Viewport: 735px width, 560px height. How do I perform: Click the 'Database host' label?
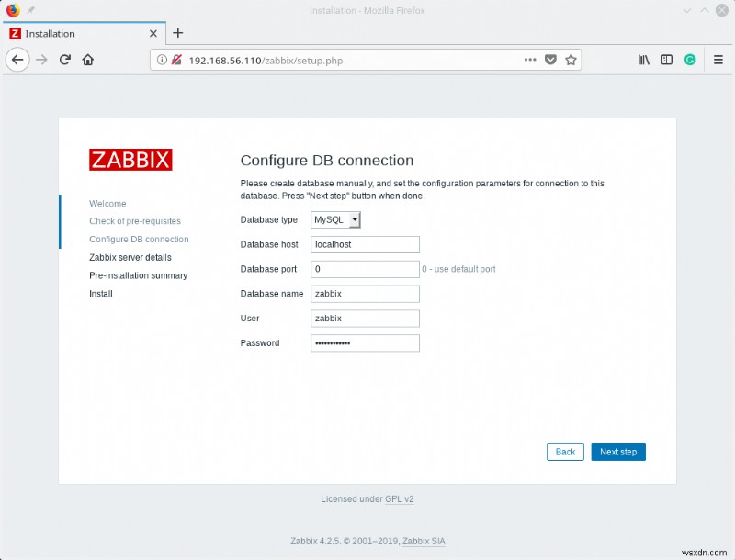tap(269, 244)
